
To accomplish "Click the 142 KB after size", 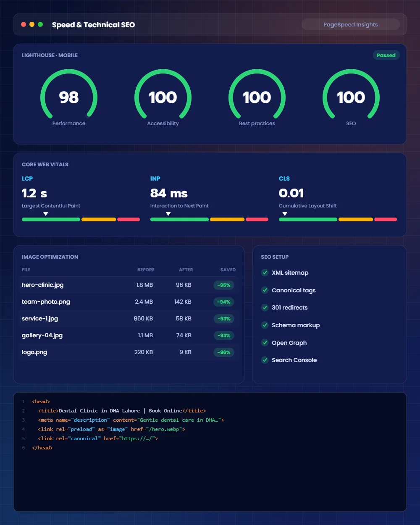I will pyautogui.click(x=183, y=302).
